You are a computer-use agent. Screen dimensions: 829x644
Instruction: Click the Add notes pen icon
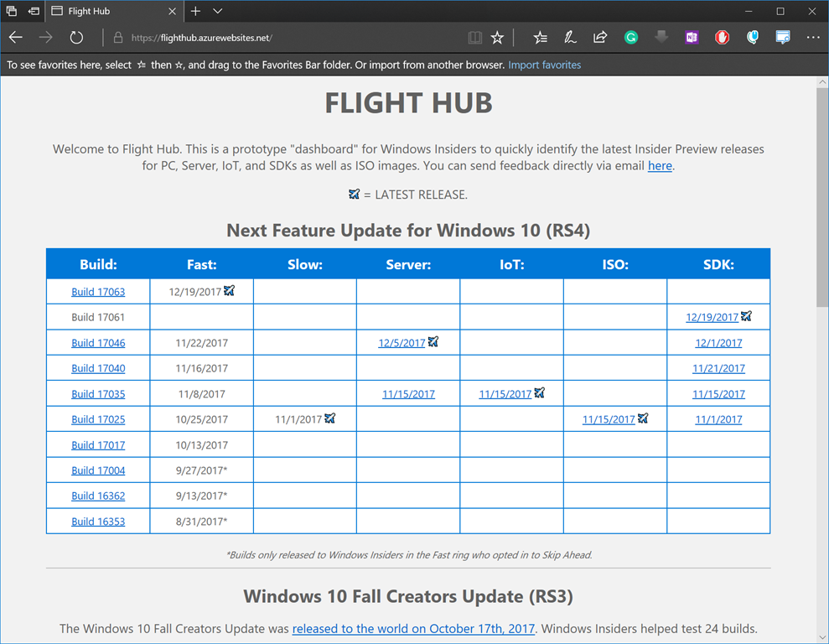click(x=570, y=38)
